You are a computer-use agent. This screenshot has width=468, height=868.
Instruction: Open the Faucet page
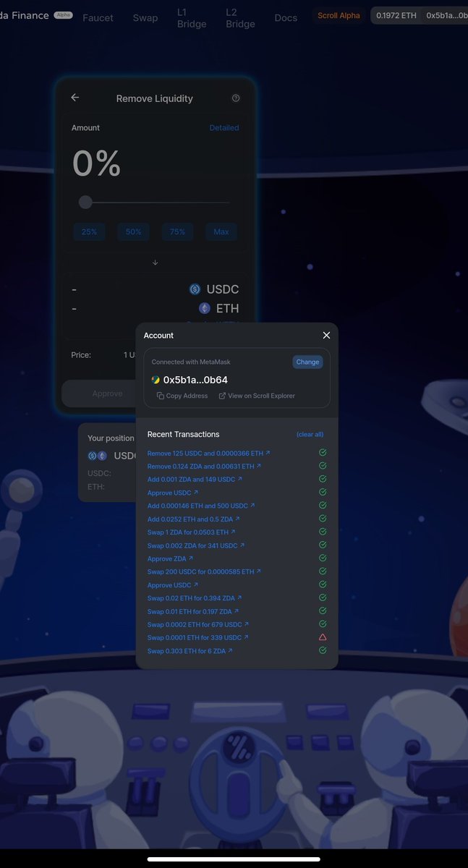click(98, 17)
